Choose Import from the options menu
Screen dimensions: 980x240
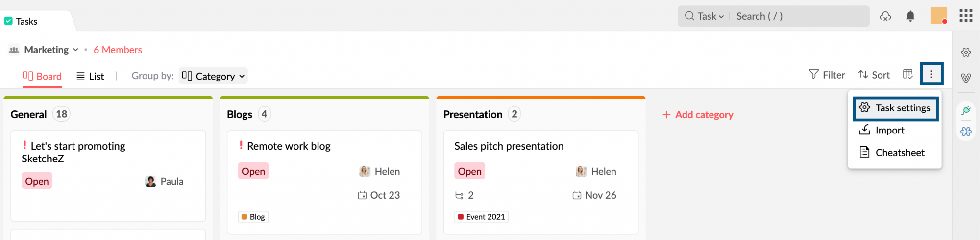pos(889,130)
